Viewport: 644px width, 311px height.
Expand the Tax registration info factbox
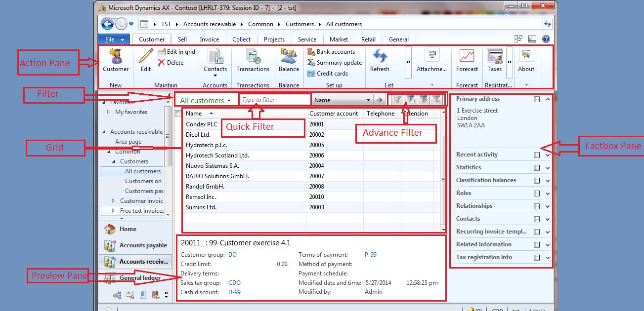(x=548, y=258)
